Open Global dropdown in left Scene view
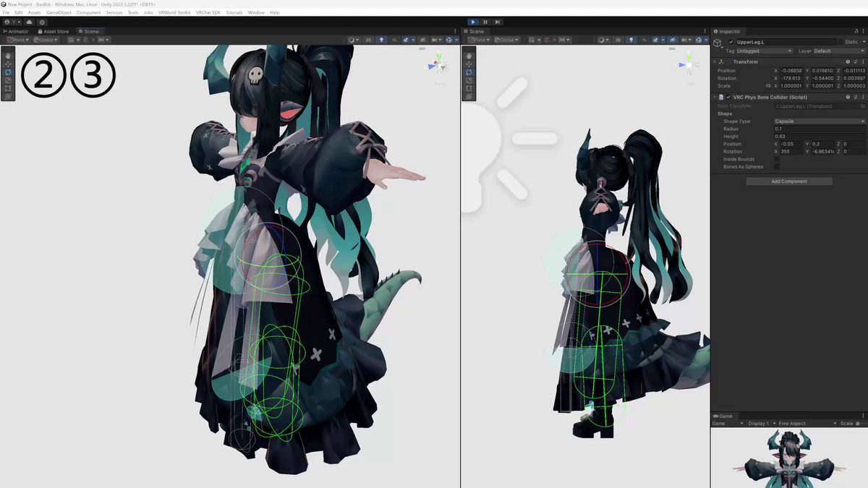The height and width of the screenshot is (488, 868). [x=46, y=40]
